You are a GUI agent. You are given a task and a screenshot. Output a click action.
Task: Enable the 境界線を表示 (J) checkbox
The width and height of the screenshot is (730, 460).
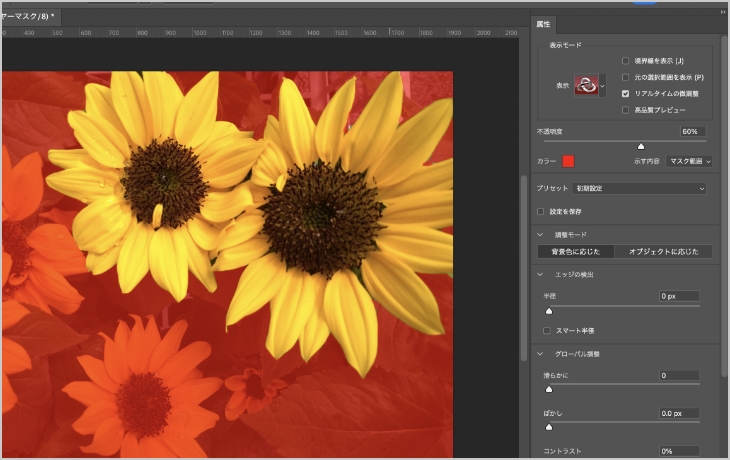pos(625,61)
